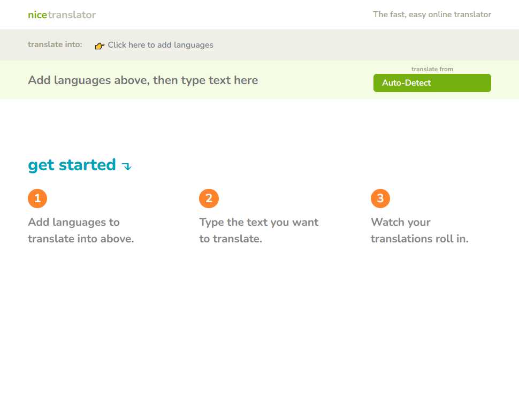This screenshot has width=519, height=420.
Task: Click the orange step 3 circle icon
Action: pyautogui.click(x=380, y=198)
